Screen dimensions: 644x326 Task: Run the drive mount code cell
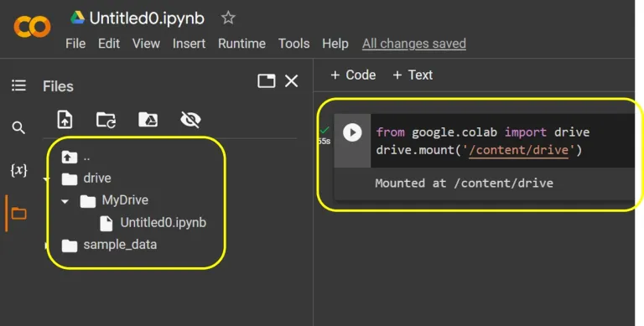[352, 132]
